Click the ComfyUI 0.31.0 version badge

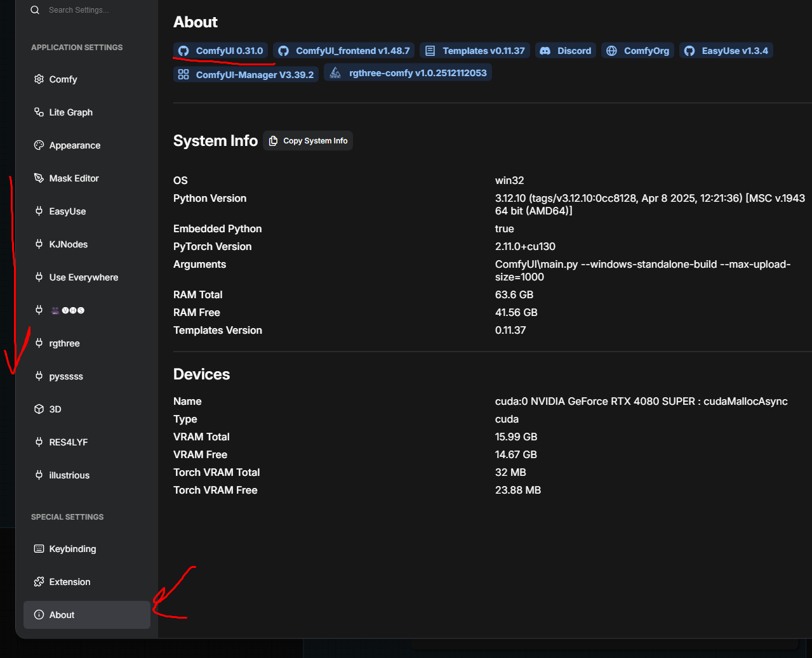(220, 51)
